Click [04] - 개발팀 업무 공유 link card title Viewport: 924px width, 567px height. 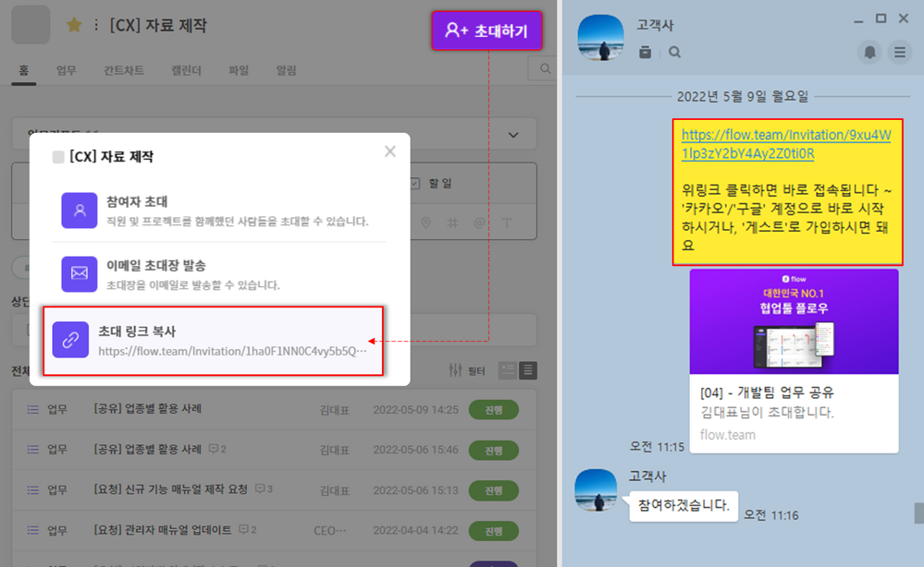(767, 393)
